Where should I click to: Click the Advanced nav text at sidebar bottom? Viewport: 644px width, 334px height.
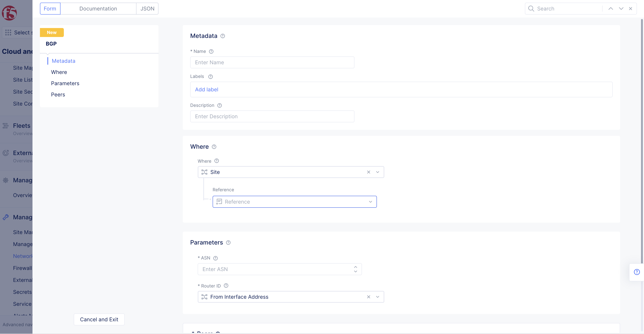pos(18,325)
